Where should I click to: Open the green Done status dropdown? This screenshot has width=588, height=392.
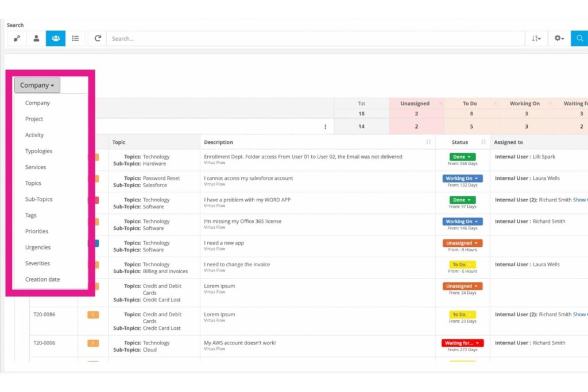click(462, 156)
